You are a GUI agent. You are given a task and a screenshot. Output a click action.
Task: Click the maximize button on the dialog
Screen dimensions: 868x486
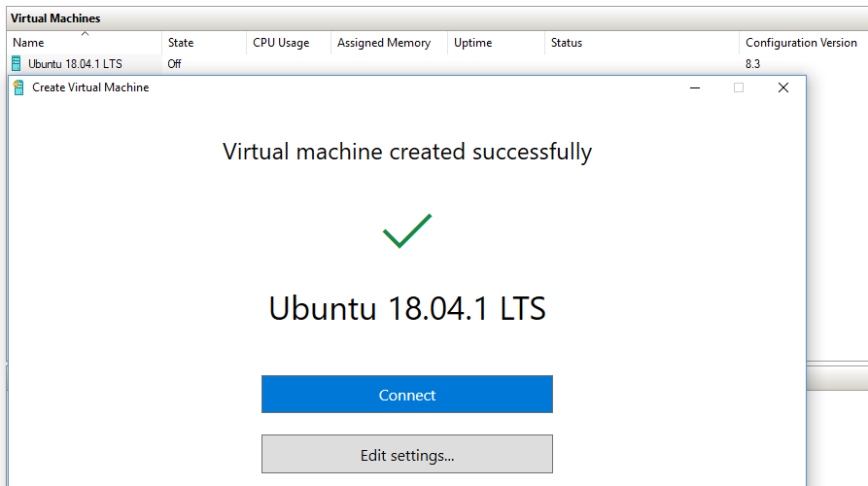[x=739, y=87]
